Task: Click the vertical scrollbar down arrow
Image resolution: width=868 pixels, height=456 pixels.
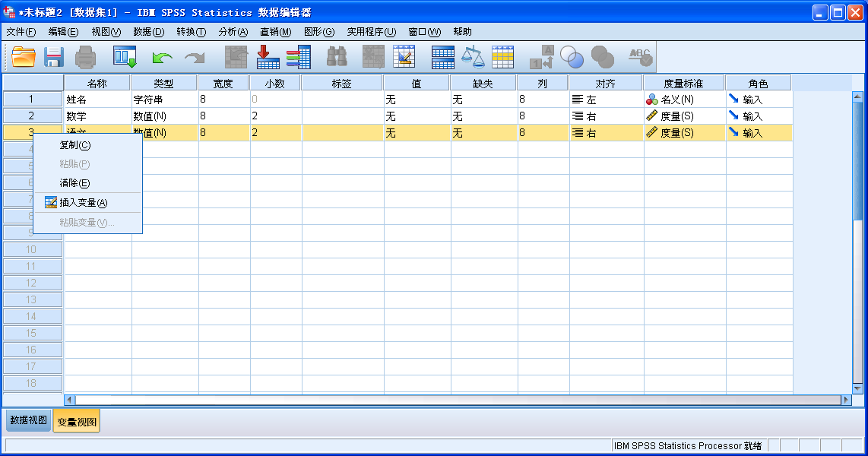Action: (857, 388)
